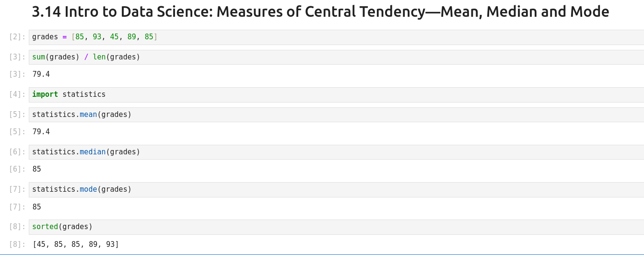Viewport: 644px width, 255px height.
Task: Select the mode output value 85
Action: 36,207
